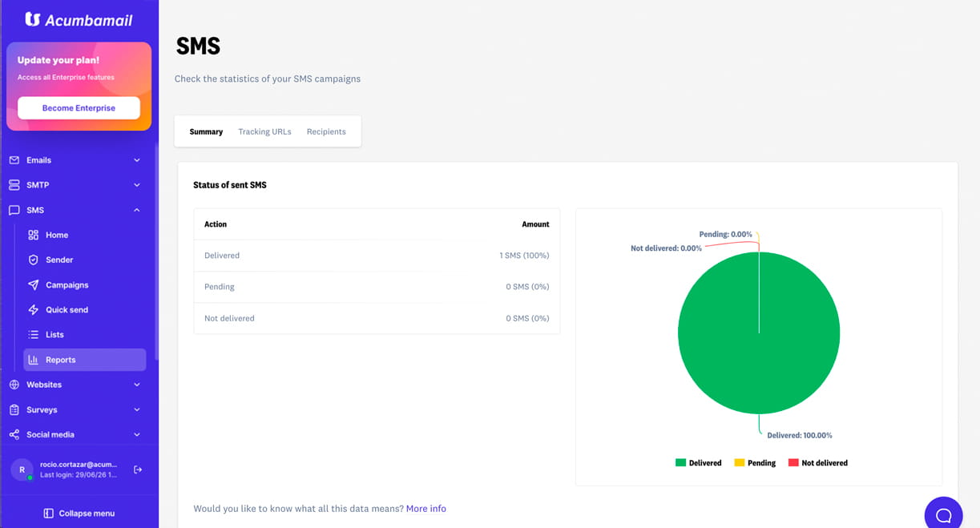Click the Websites globe icon
The image size is (980, 528).
click(14, 385)
